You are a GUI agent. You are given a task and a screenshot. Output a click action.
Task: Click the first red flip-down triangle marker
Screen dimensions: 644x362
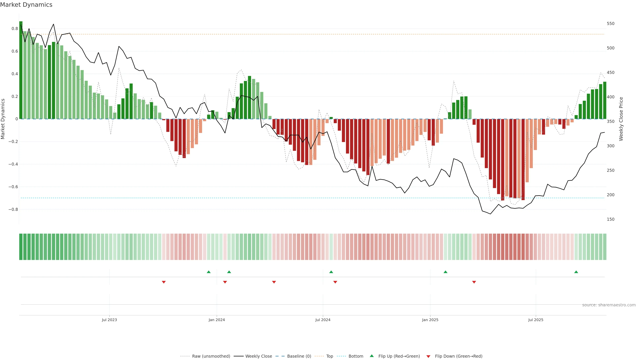[164, 282]
